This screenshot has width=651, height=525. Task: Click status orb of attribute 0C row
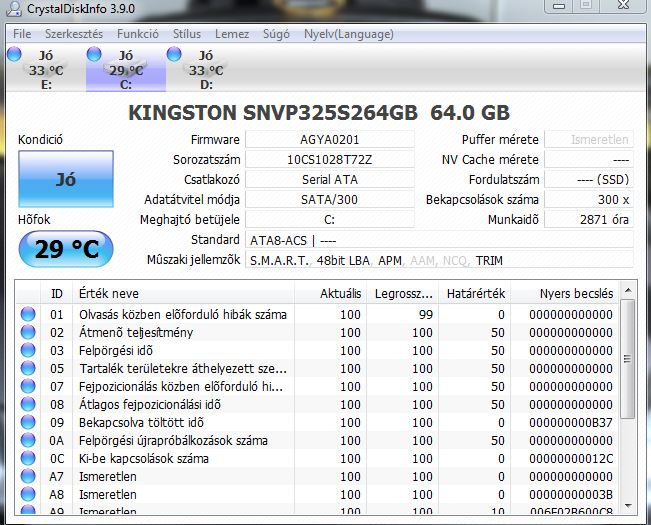[x=28, y=458]
